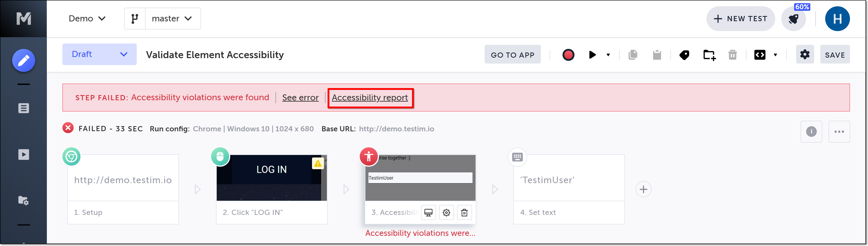This screenshot has height=246, width=868.
Task: Open the Demo project dropdown
Action: pos(87,18)
